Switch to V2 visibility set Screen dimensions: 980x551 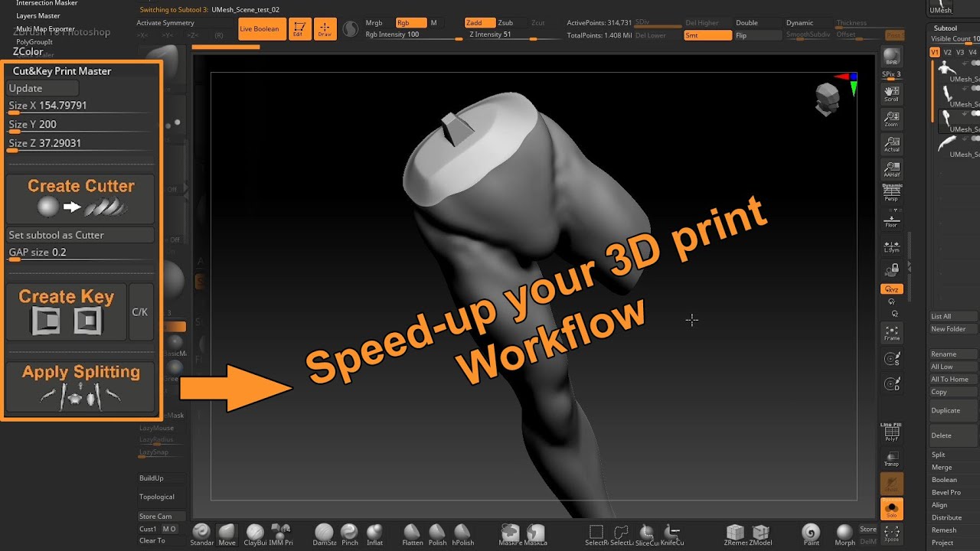pos(948,52)
